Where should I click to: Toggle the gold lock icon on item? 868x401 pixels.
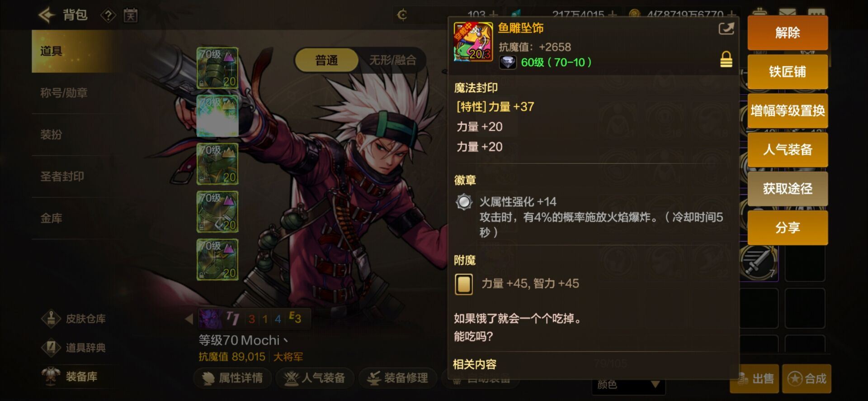[726, 59]
